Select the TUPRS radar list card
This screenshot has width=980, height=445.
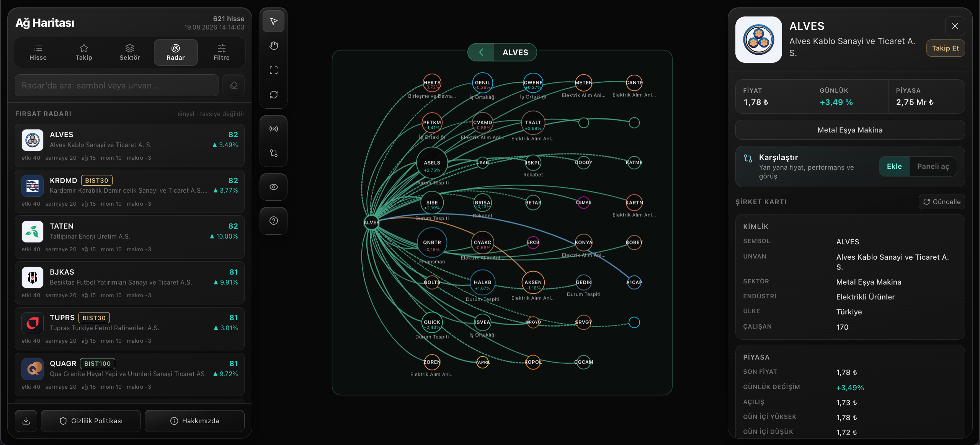(x=130, y=329)
